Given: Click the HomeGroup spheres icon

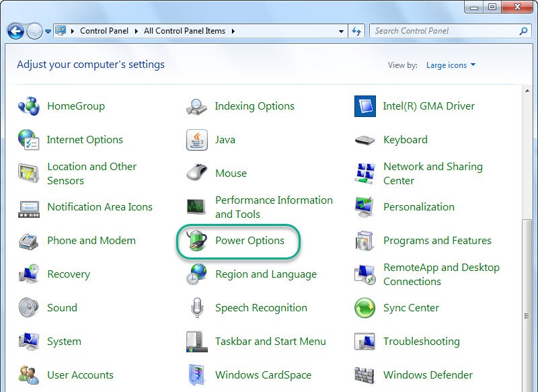Looking at the screenshot, I should coord(29,106).
